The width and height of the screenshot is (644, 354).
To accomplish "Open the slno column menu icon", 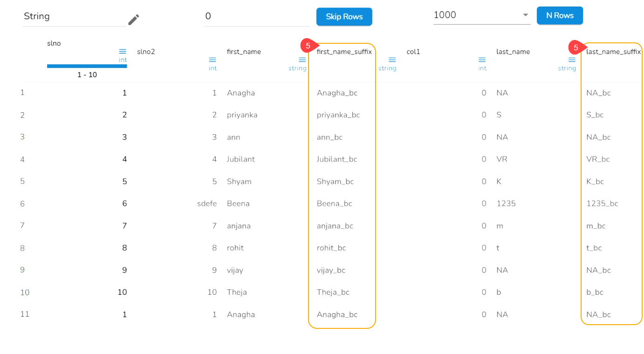I will pos(123,51).
